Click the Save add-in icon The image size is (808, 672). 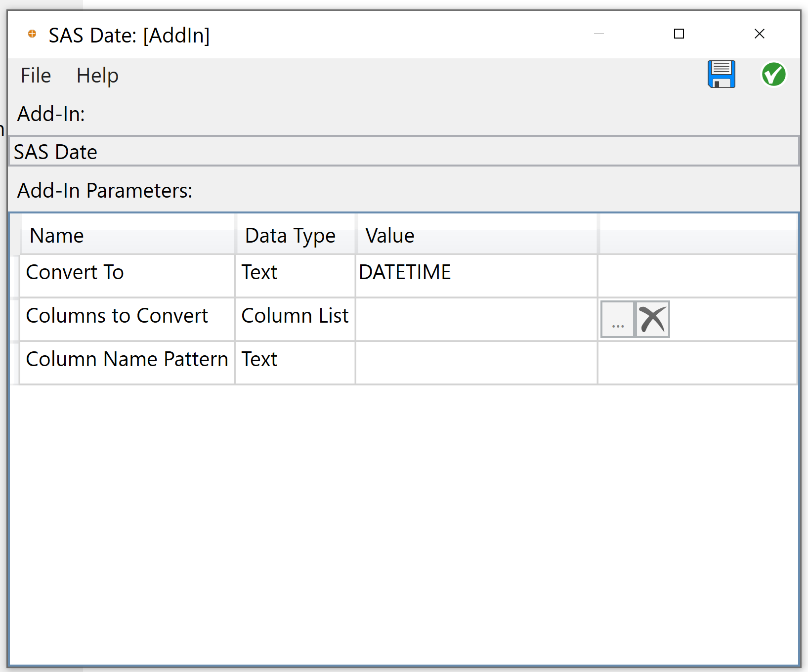(x=721, y=74)
